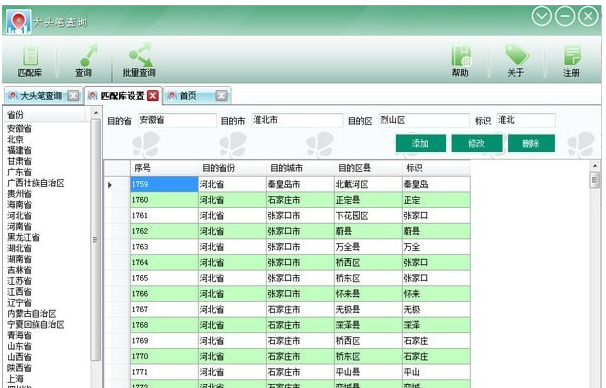
Task: Click the 查询 toolbar icon
Action: pyautogui.click(x=83, y=61)
